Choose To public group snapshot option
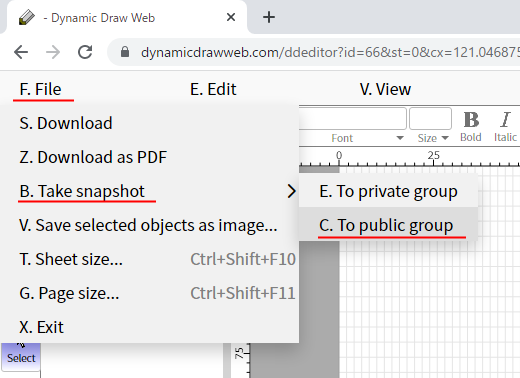This screenshot has width=520, height=378. pyautogui.click(x=388, y=225)
